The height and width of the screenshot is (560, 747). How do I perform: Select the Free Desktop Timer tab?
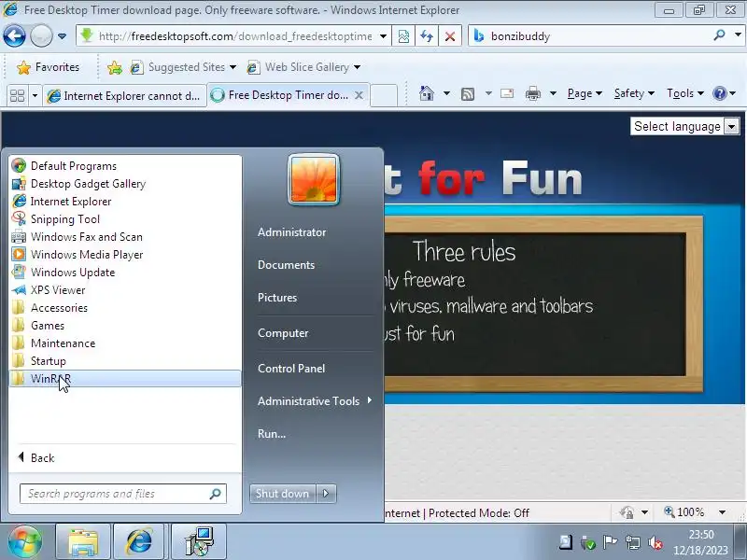pyautogui.click(x=289, y=95)
